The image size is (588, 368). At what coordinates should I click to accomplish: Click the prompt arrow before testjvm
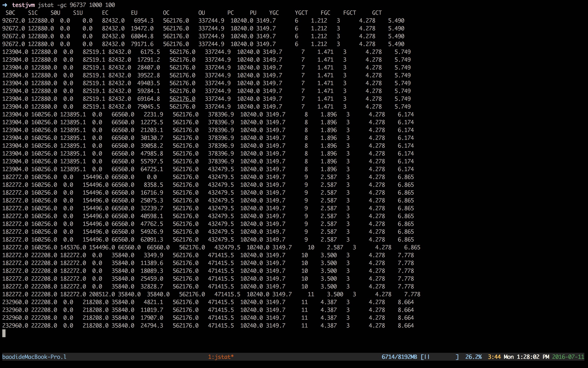(x=5, y=5)
